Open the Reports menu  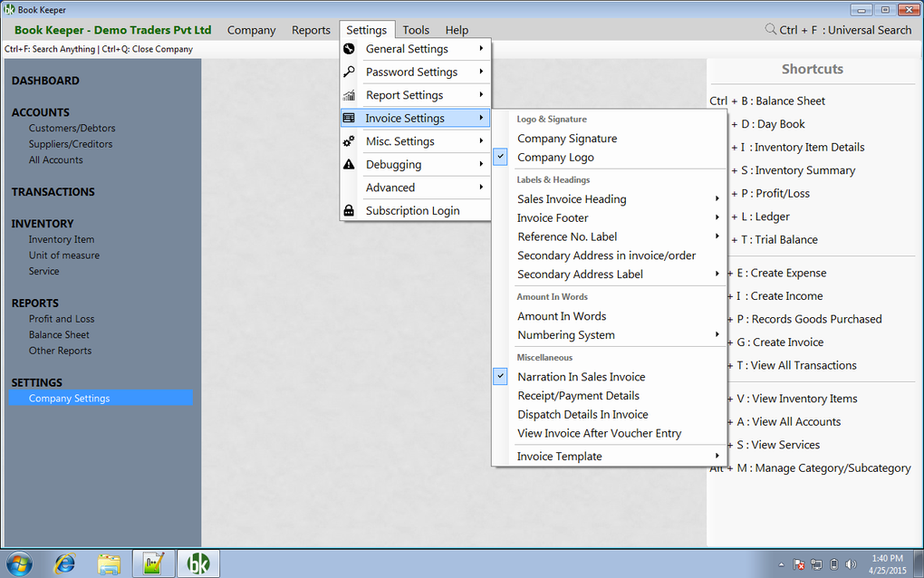click(311, 30)
